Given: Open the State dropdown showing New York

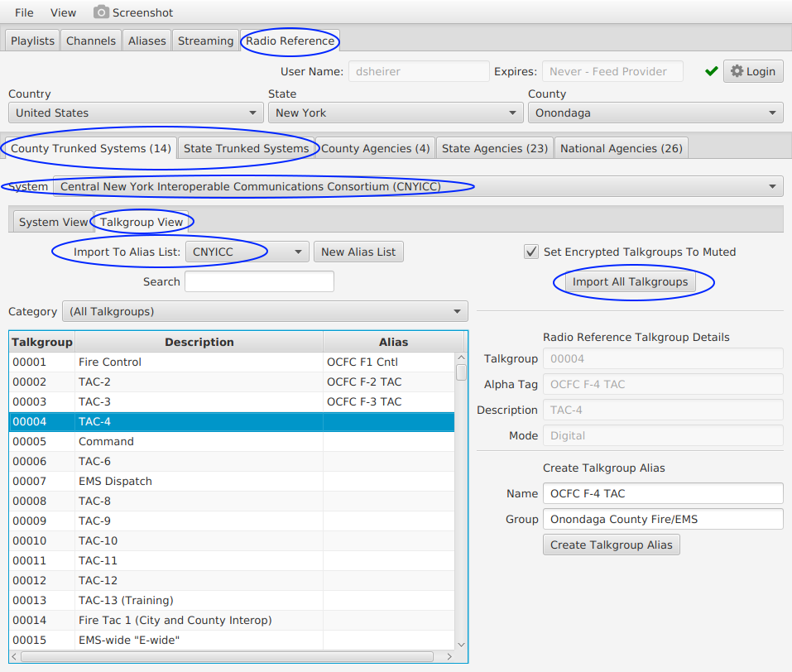Looking at the screenshot, I should 396,113.
